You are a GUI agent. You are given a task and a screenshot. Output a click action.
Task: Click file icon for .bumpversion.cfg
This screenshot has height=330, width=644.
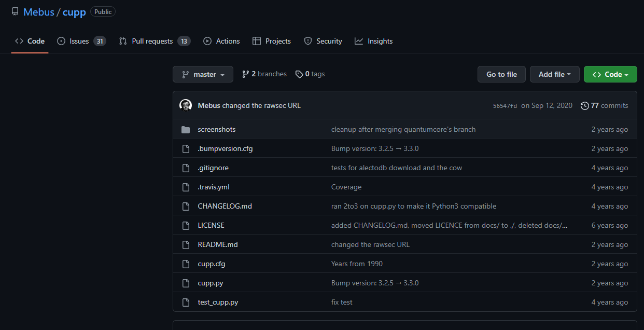[x=186, y=148]
